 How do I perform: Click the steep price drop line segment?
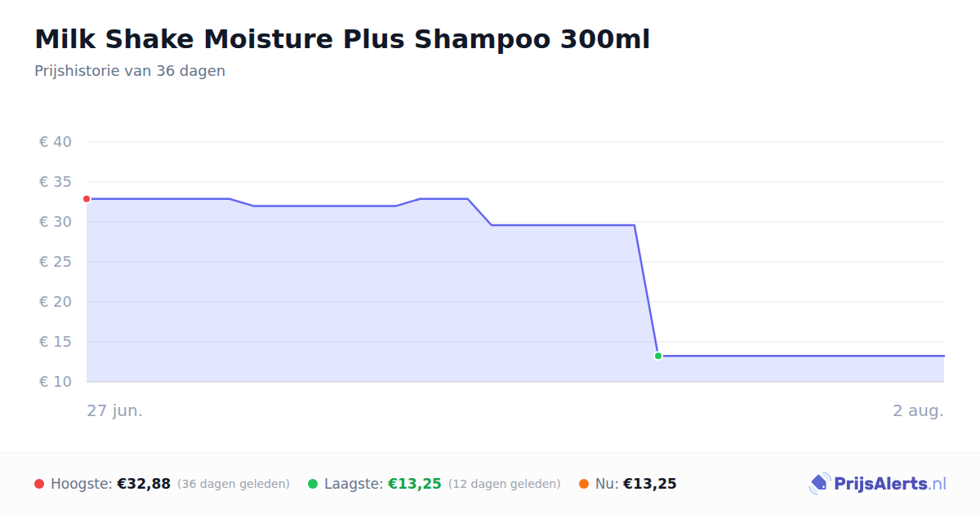646,290
